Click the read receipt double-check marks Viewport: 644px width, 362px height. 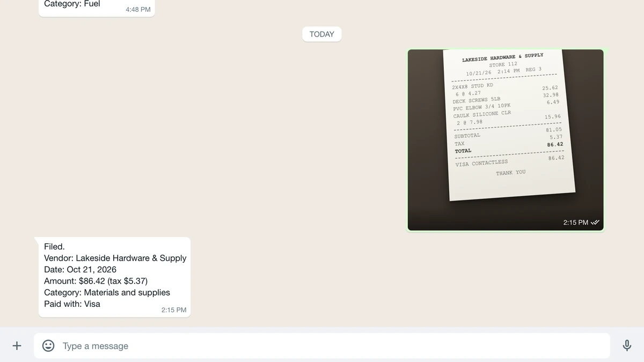coord(595,223)
